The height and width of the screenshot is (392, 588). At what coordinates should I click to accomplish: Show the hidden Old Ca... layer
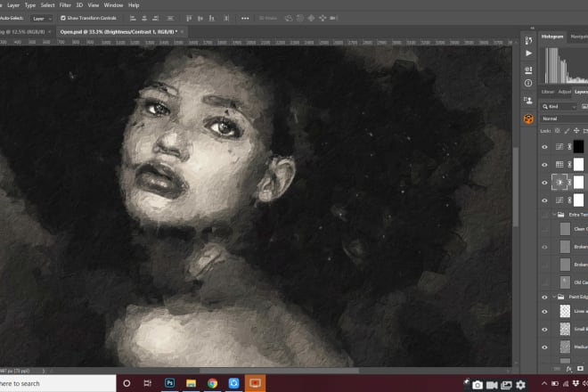tap(544, 282)
